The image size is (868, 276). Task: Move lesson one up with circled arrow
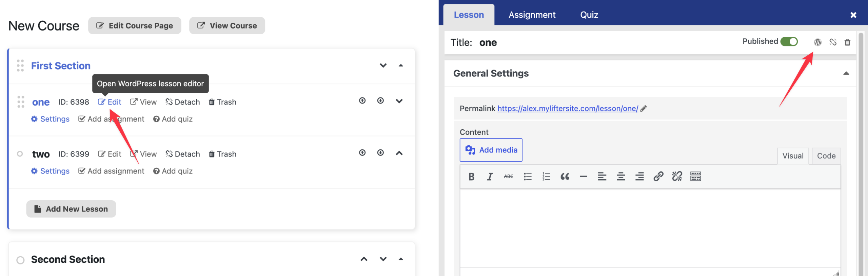[362, 101]
